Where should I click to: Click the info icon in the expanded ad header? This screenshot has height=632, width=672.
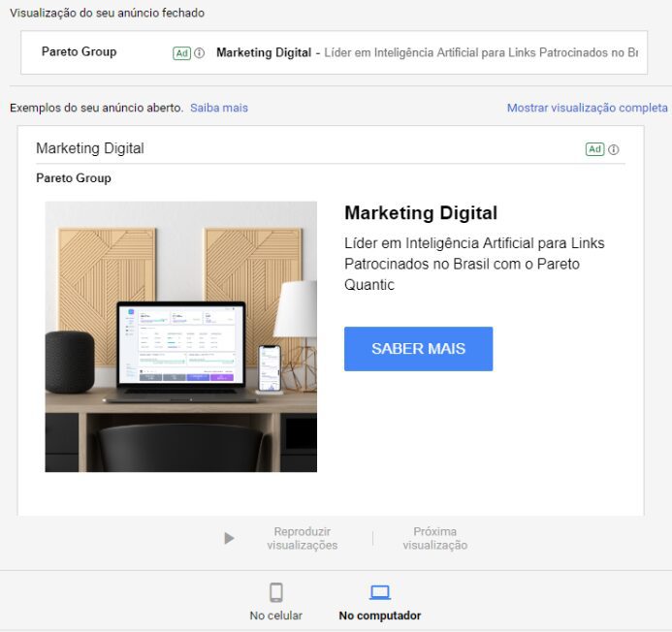pyautogui.click(x=614, y=149)
